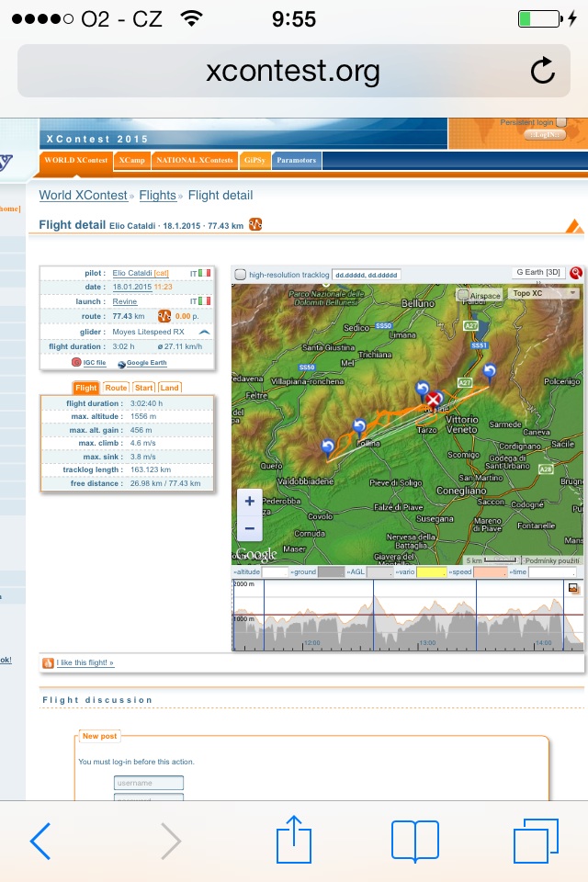Open pilot Elio Cataldi's profile link
The image size is (588, 882).
click(x=132, y=274)
